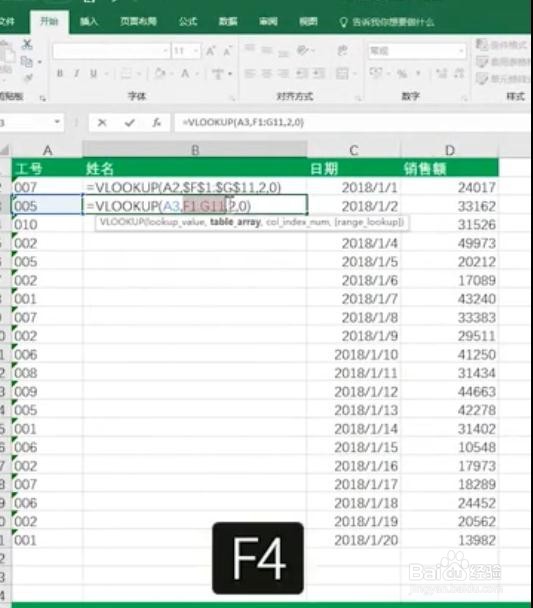Select column D header

click(x=450, y=150)
